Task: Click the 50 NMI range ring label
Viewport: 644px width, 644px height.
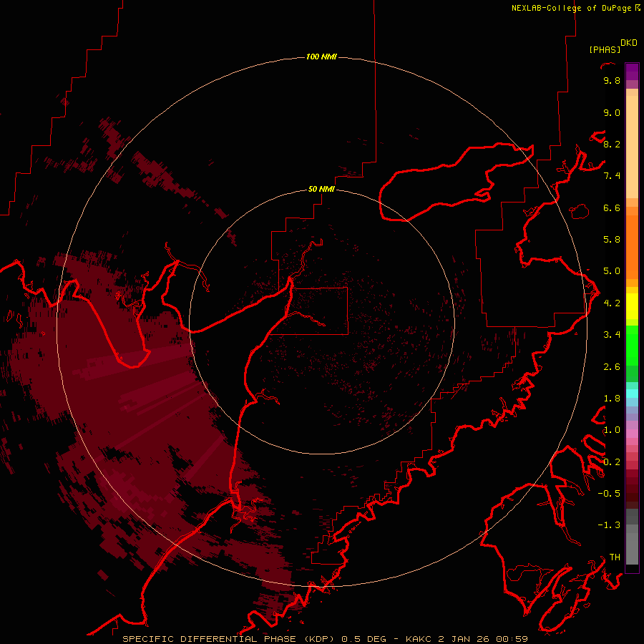Action: coord(321,189)
